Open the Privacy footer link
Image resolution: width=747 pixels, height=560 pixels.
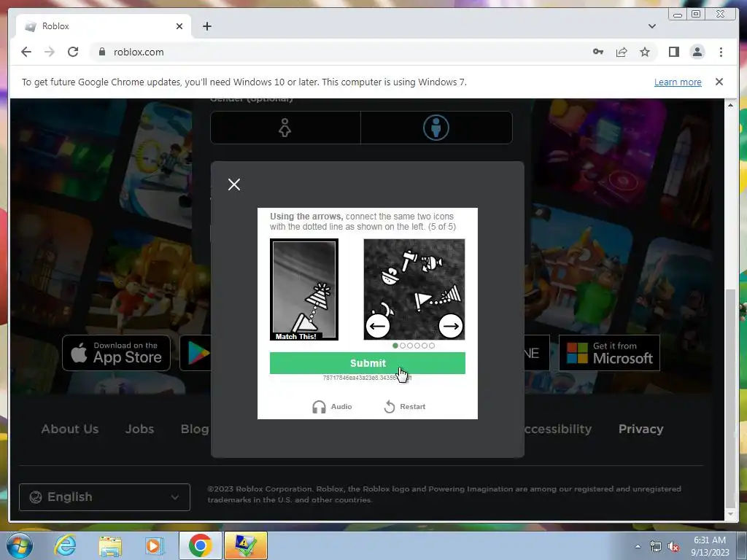click(x=640, y=429)
